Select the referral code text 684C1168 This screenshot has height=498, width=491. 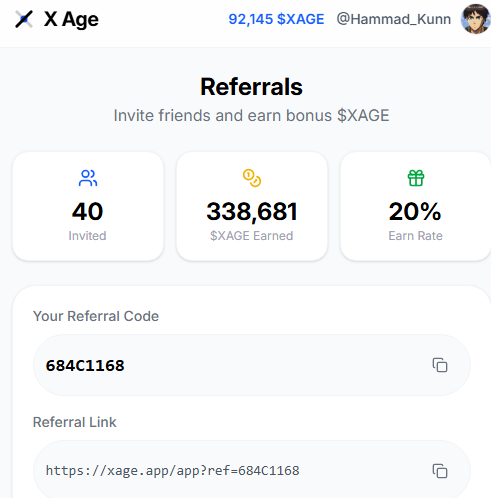pos(85,366)
